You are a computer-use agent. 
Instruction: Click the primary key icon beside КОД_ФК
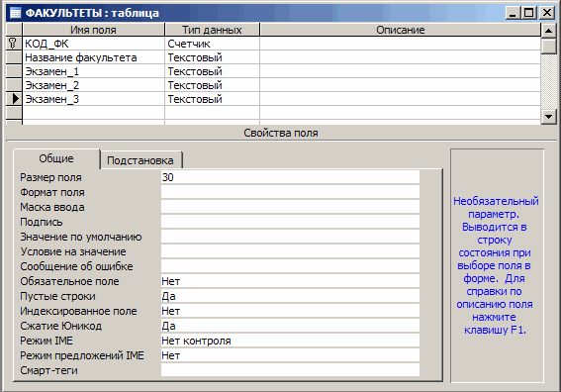(x=13, y=44)
